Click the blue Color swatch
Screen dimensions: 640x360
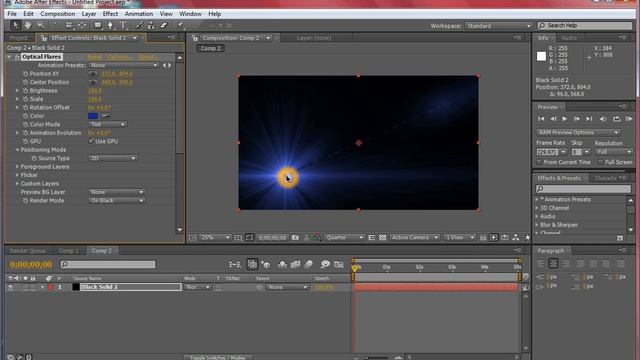[93, 116]
